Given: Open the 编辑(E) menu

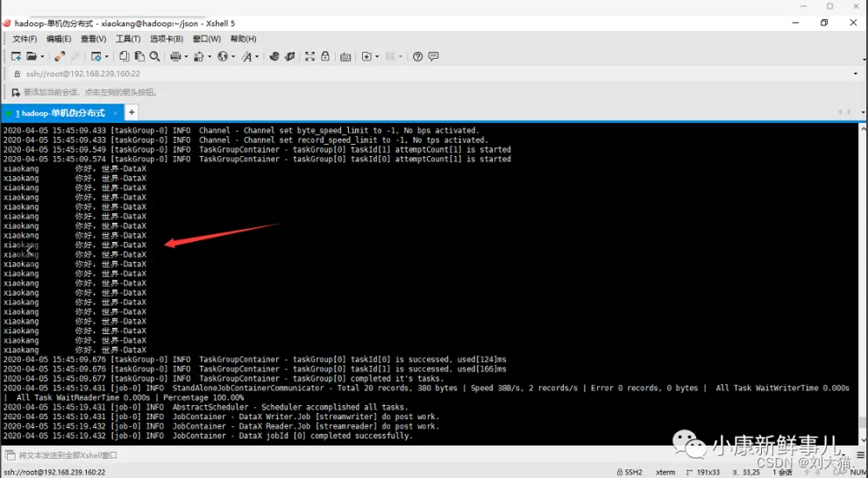Looking at the screenshot, I should (x=59, y=39).
